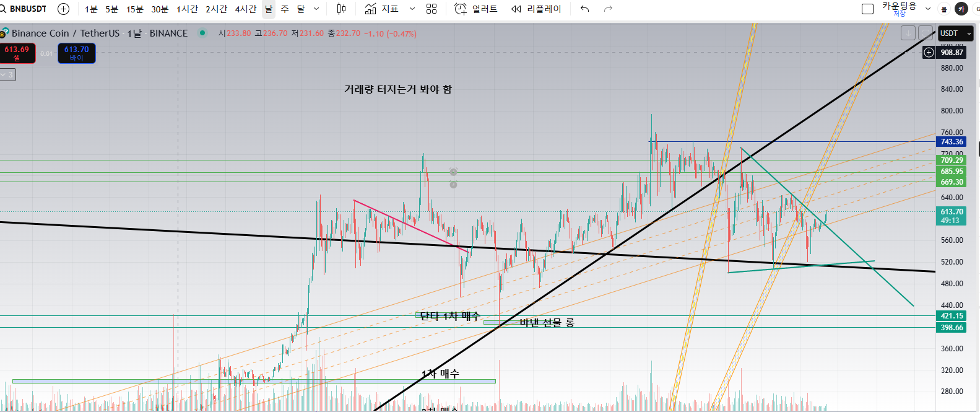The width and height of the screenshot is (980, 412).
Task: Open the candlestick chart type selector
Action: coord(341,9)
